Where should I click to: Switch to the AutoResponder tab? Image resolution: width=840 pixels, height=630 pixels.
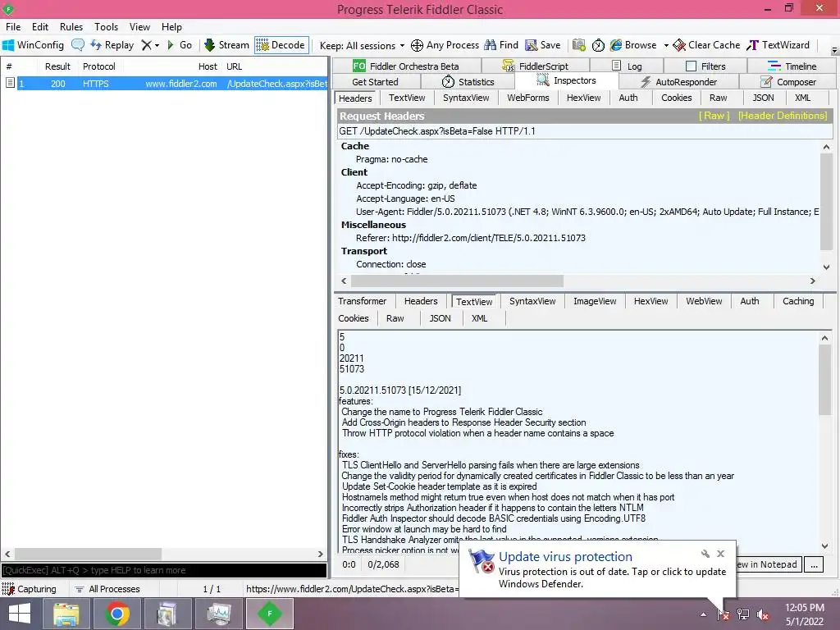click(678, 81)
